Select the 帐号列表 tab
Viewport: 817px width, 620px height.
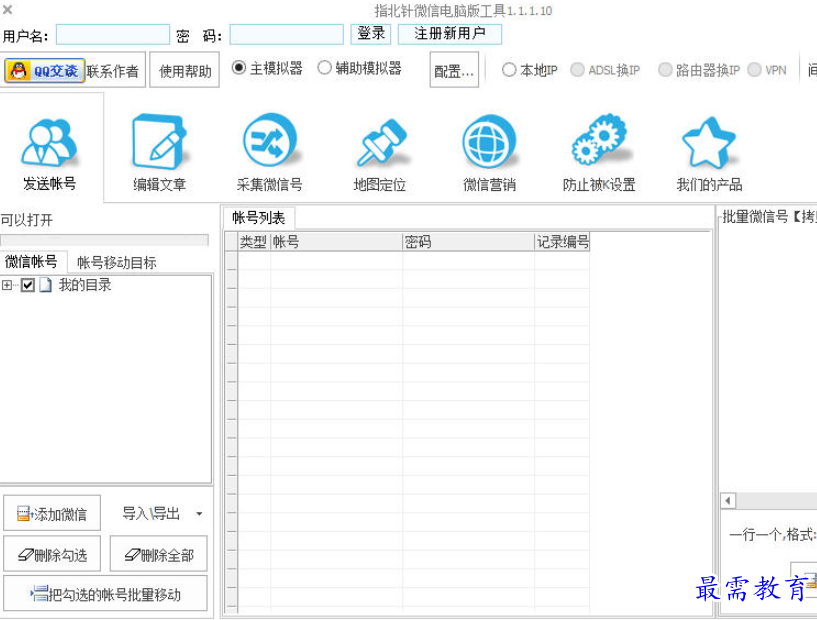tap(259, 217)
